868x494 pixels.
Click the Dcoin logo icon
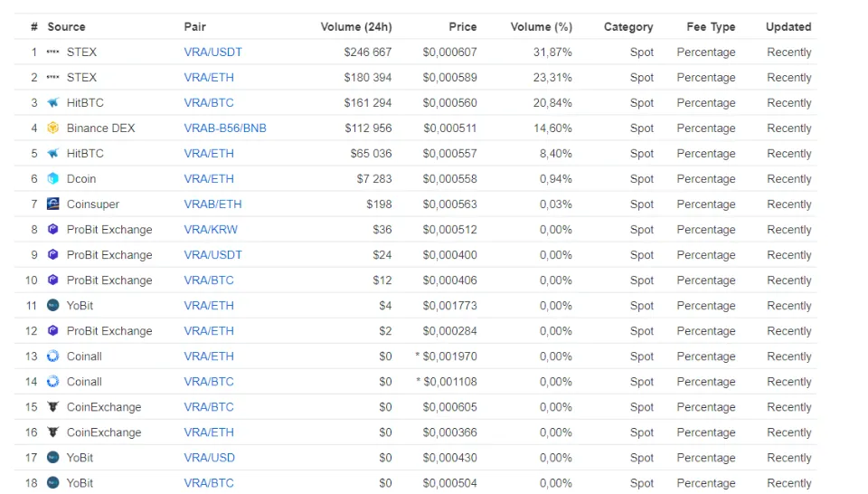tap(52, 179)
